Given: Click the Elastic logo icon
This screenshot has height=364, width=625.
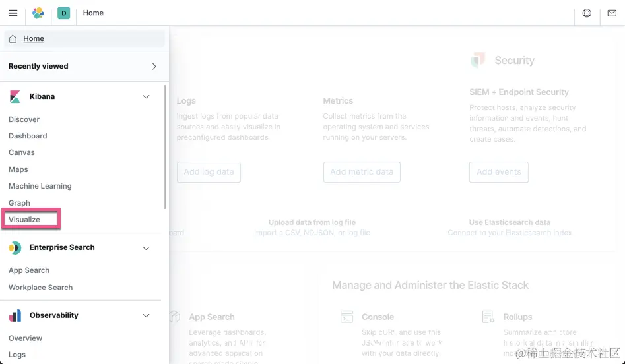Looking at the screenshot, I should pyautogui.click(x=38, y=13).
